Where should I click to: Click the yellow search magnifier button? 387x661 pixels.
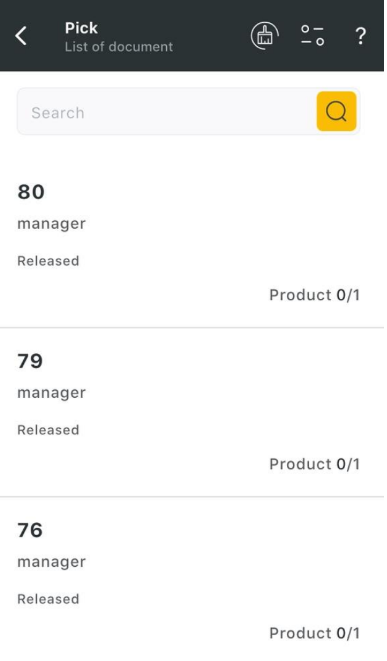tap(336, 111)
